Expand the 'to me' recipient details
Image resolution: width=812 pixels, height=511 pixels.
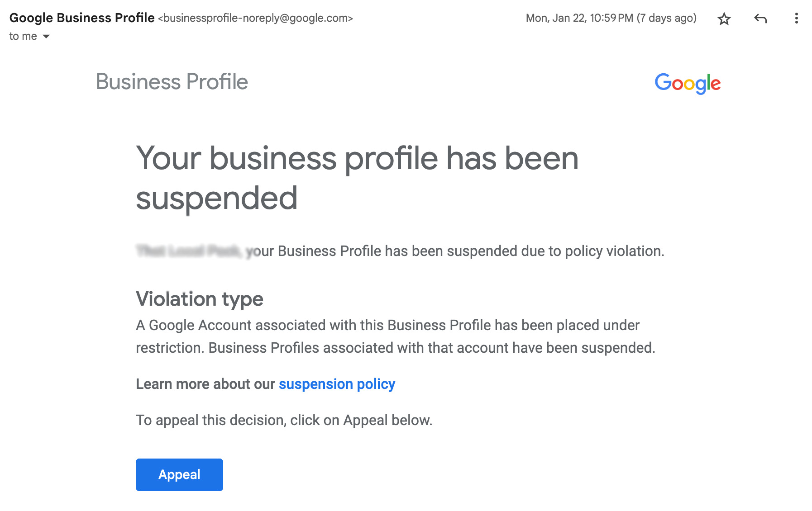(x=23, y=36)
